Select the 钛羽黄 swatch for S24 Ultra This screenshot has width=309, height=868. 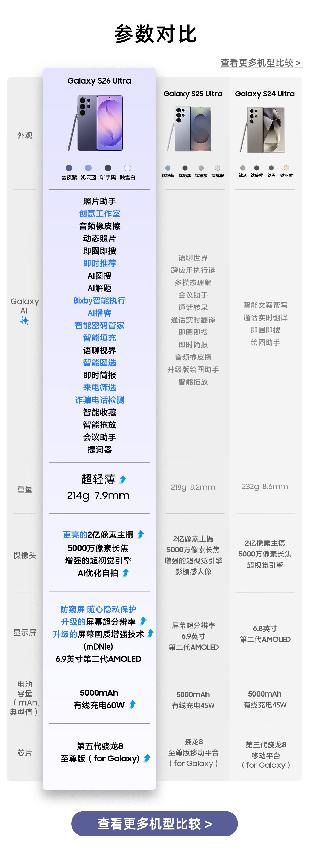286,168
